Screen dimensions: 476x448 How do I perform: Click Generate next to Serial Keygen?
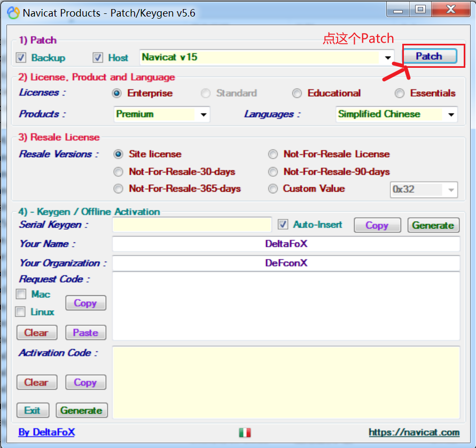coord(433,225)
